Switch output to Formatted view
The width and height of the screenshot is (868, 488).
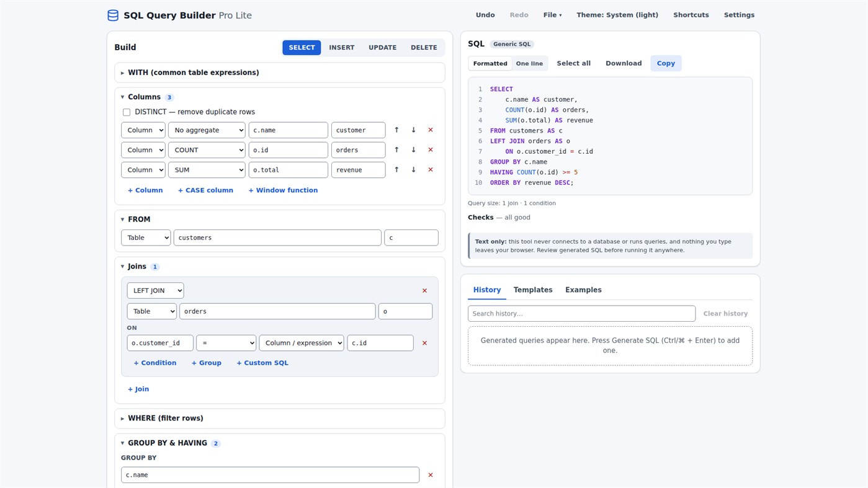pyautogui.click(x=490, y=63)
